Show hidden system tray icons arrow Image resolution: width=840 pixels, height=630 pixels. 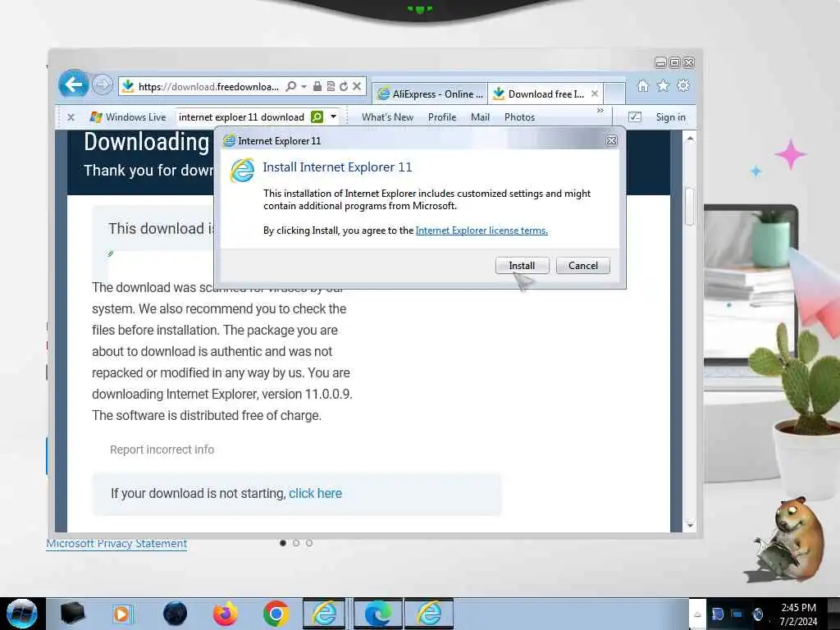coord(697,614)
